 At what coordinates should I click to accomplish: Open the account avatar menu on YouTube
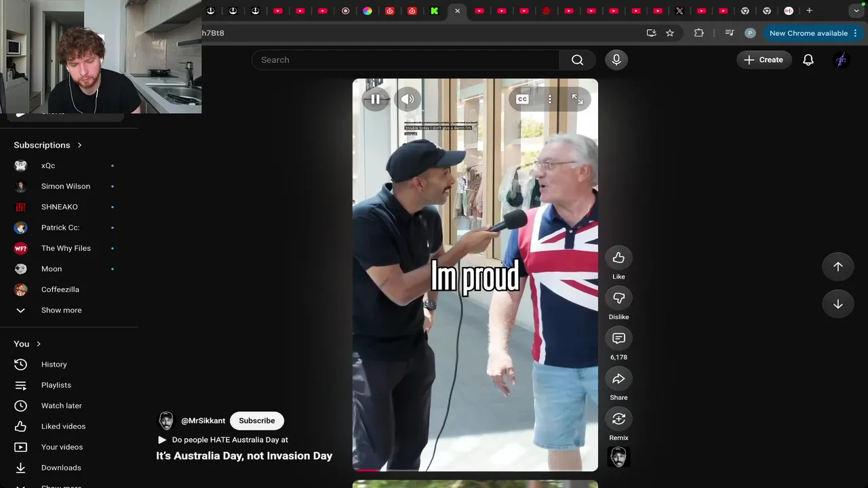click(x=841, y=60)
